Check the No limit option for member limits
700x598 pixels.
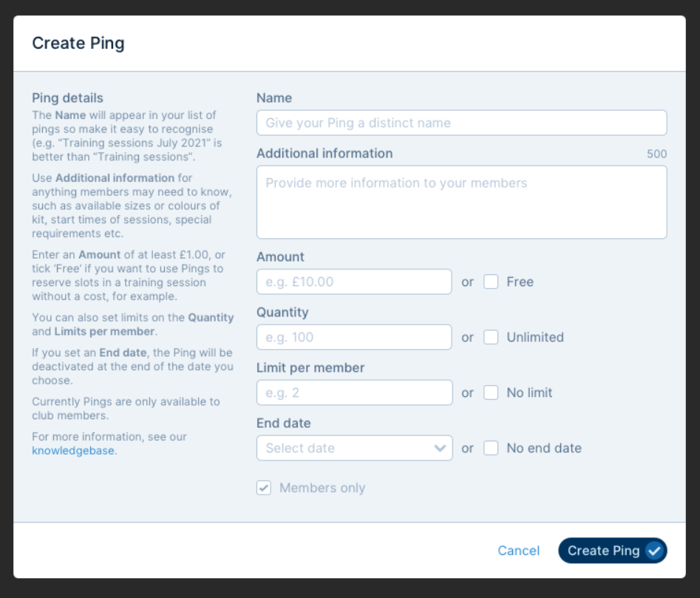tap(492, 393)
